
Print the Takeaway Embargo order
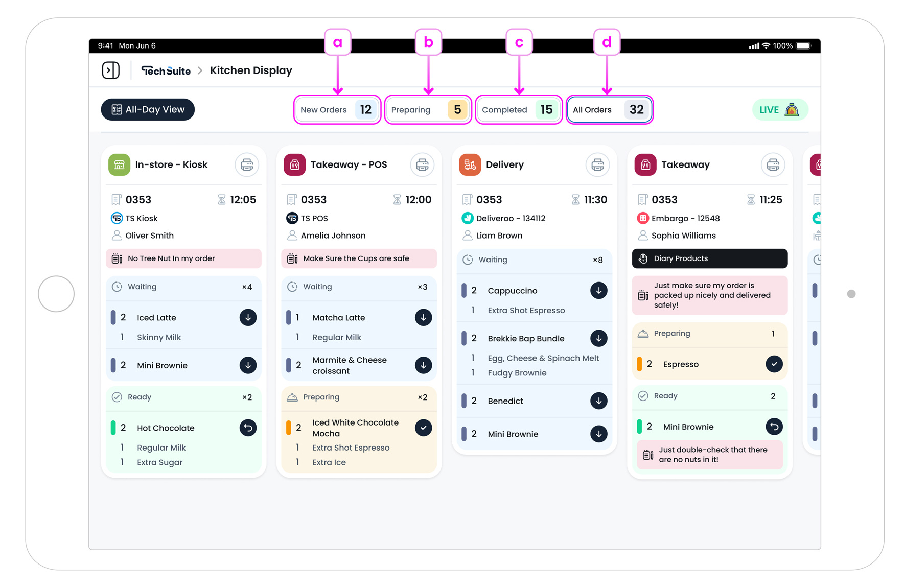(773, 165)
